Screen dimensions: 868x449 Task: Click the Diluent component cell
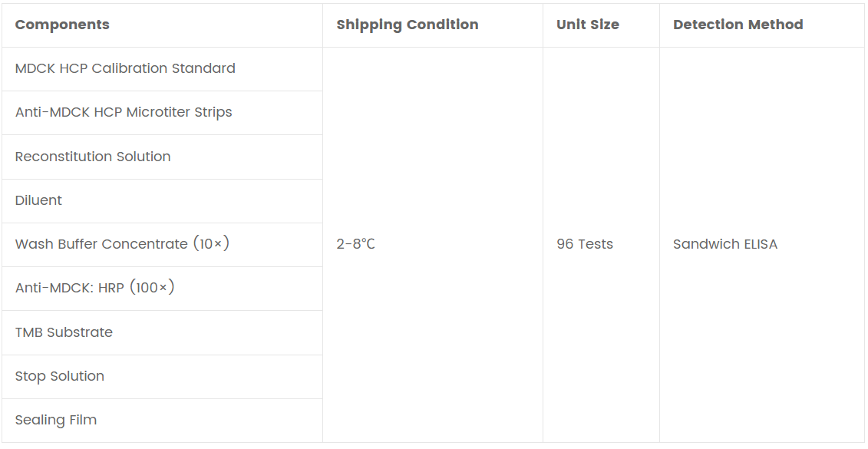(x=38, y=200)
